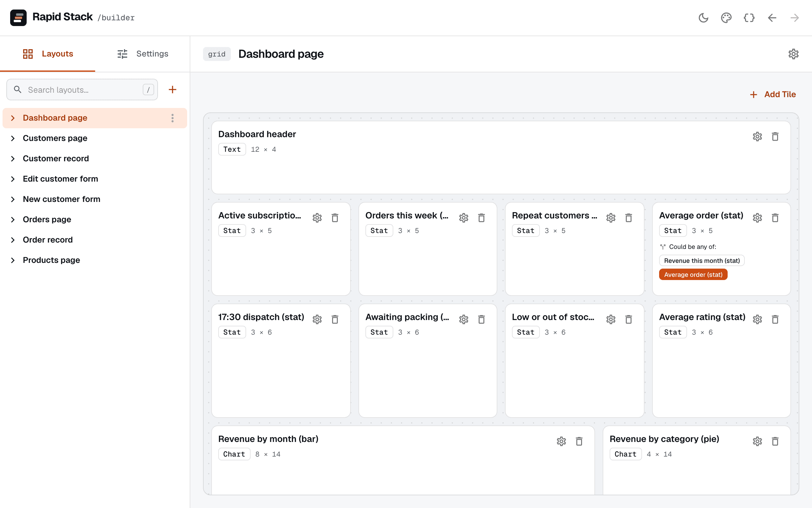Delete the Revenue by category (pie) tile
The width and height of the screenshot is (812, 508).
click(775, 441)
